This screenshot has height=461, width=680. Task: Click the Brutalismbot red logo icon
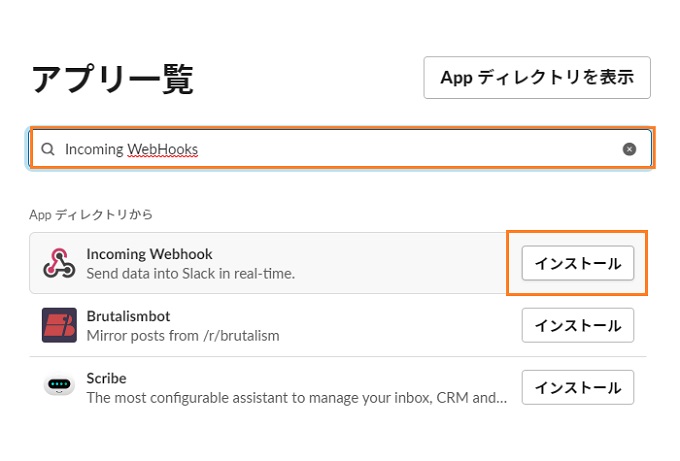click(59, 325)
